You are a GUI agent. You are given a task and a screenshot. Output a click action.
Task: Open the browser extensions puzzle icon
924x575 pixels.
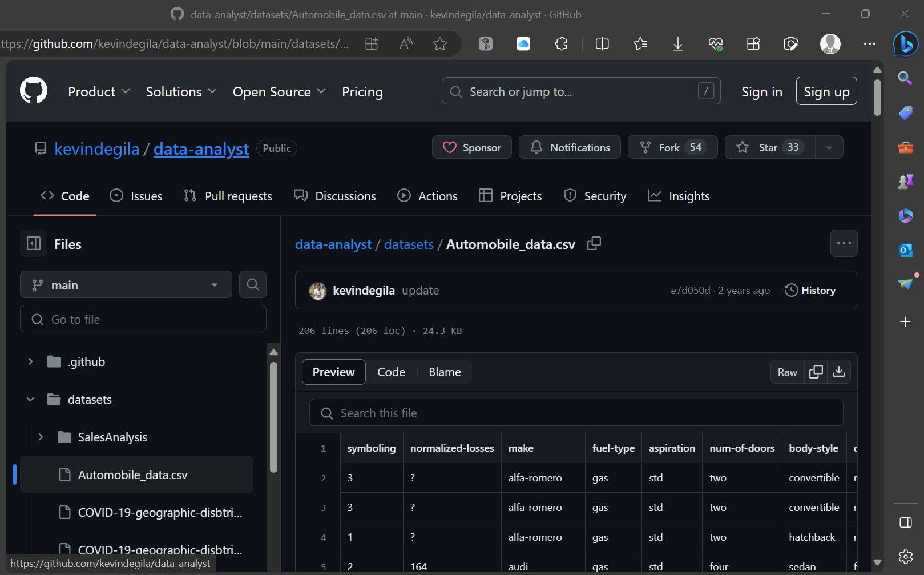click(562, 44)
